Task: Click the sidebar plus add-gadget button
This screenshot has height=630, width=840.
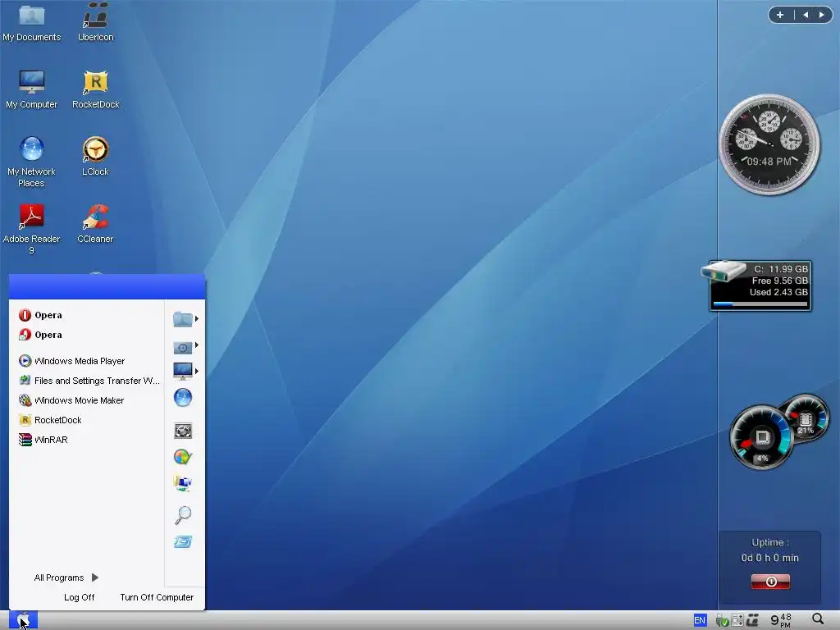Action: click(780, 15)
